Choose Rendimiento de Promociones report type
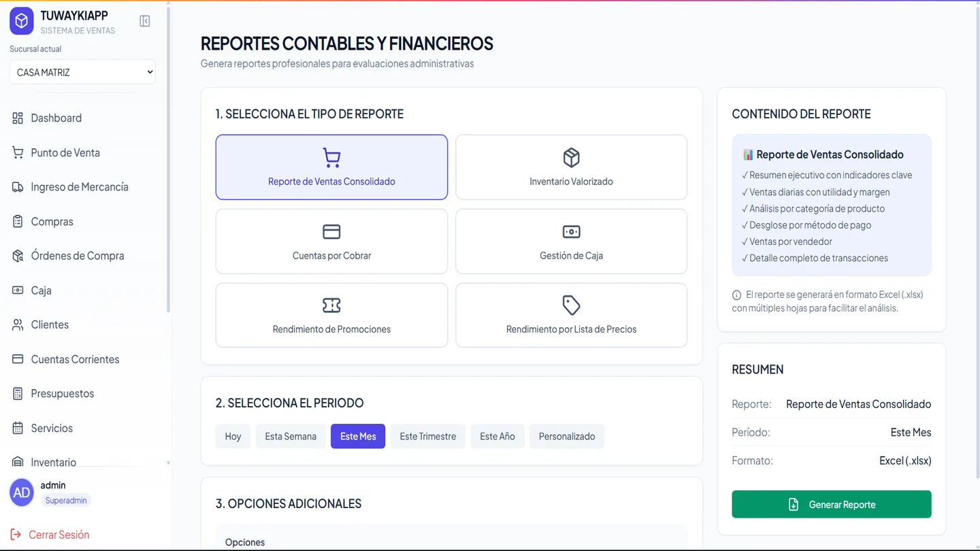The image size is (980, 551). coord(331,315)
